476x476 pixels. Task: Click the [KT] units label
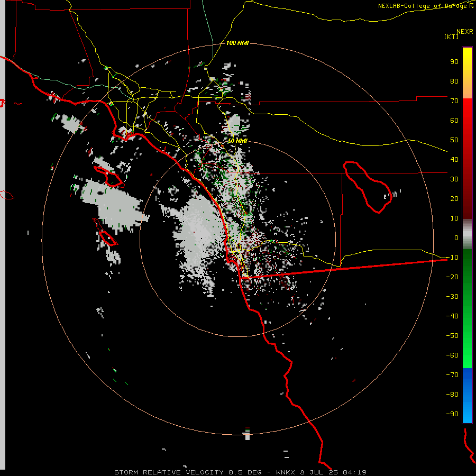[x=452, y=36]
